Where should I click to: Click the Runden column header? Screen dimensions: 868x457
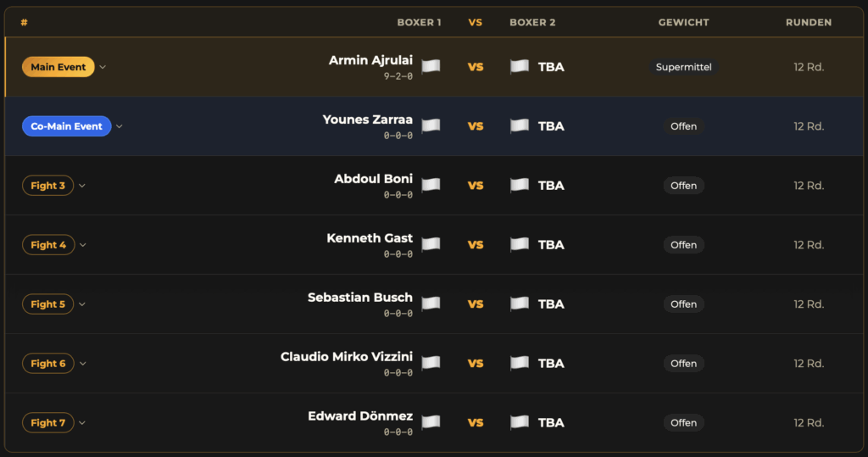point(808,22)
